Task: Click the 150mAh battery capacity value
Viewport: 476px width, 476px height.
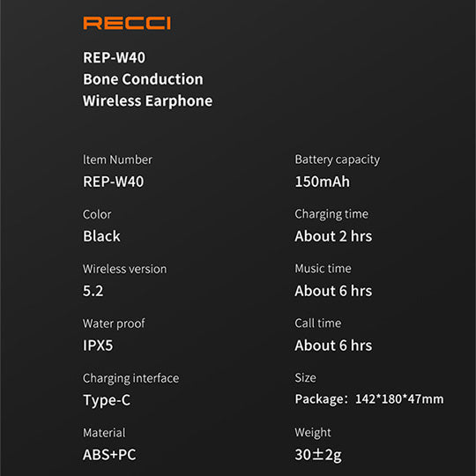Action: click(x=323, y=182)
